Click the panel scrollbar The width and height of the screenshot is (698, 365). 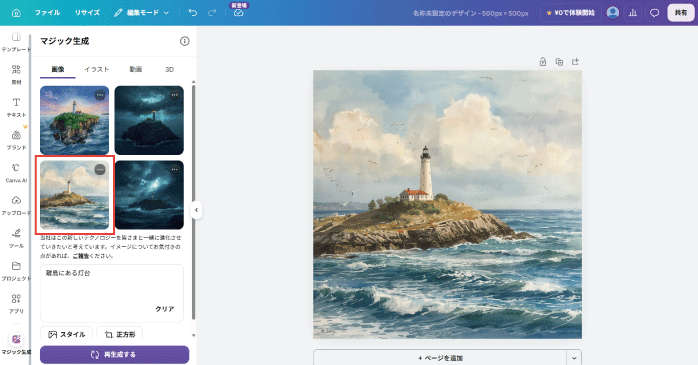click(x=193, y=202)
